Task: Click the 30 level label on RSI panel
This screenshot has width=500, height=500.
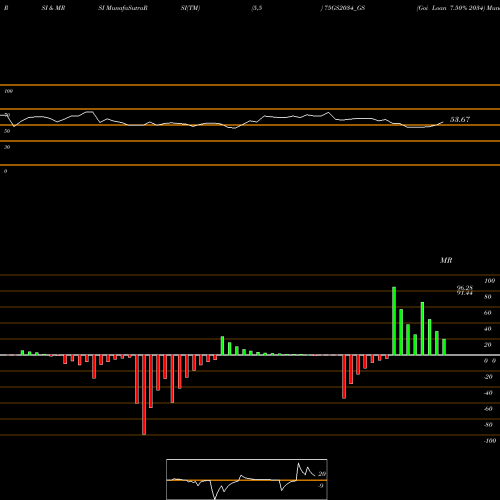Action: [x=7, y=147]
